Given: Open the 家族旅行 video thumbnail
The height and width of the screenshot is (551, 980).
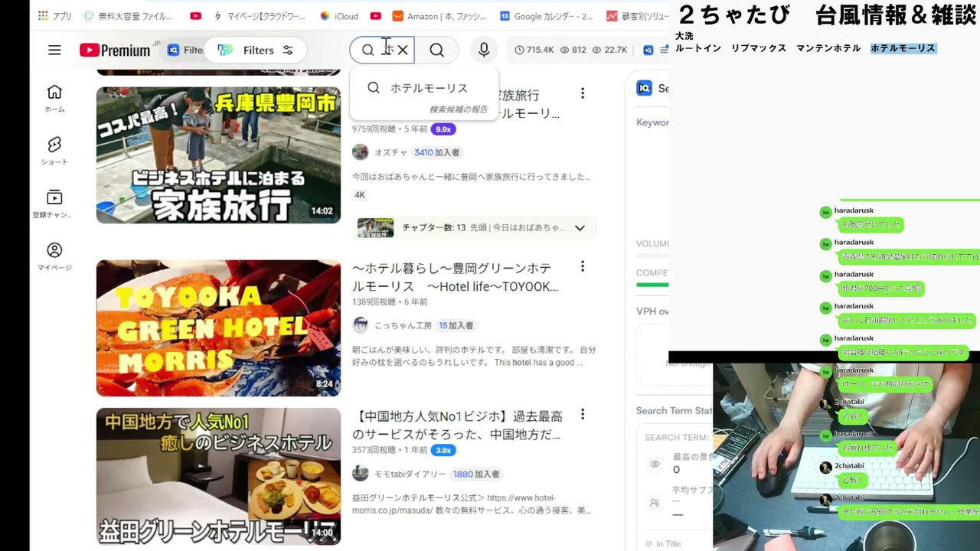Looking at the screenshot, I should coord(218,155).
